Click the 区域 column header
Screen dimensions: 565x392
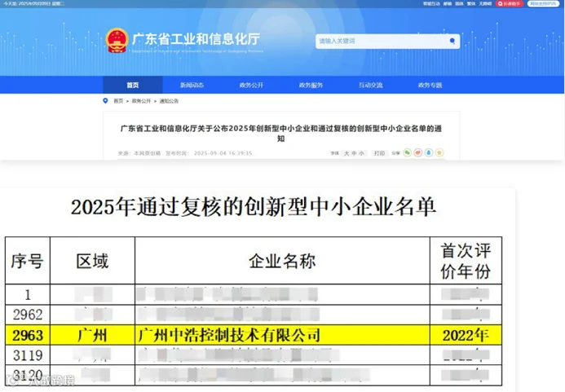click(x=92, y=261)
